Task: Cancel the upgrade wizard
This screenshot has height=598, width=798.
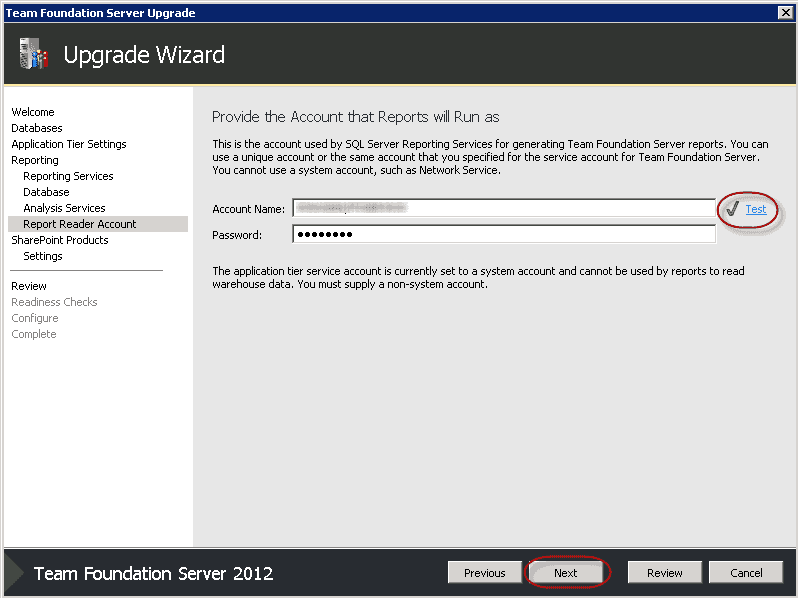Action: pos(746,573)
